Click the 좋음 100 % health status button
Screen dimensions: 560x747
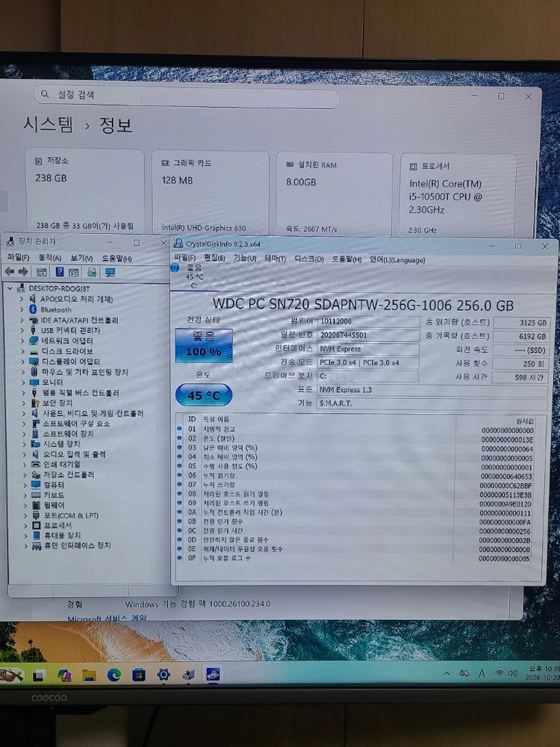pyautogui.click(x=204, y=345)
